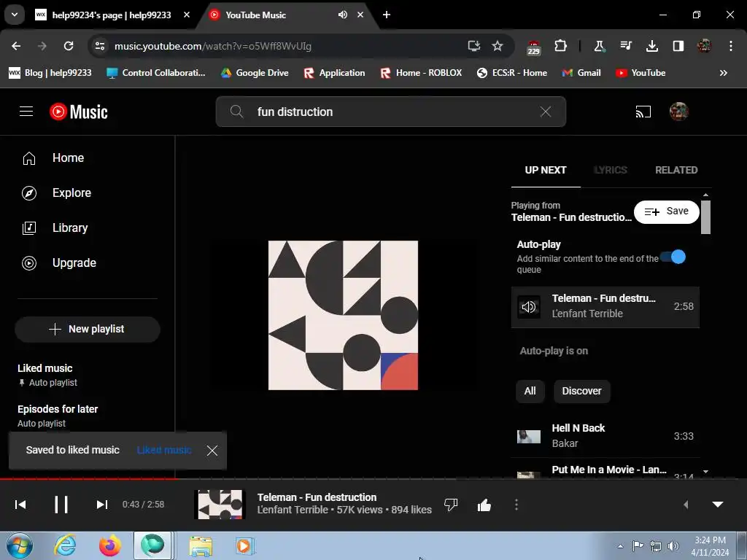Viewport: 747px width, 560px height.
Task: Open Chrome downloads icon
Action: (x=652, y=46)
